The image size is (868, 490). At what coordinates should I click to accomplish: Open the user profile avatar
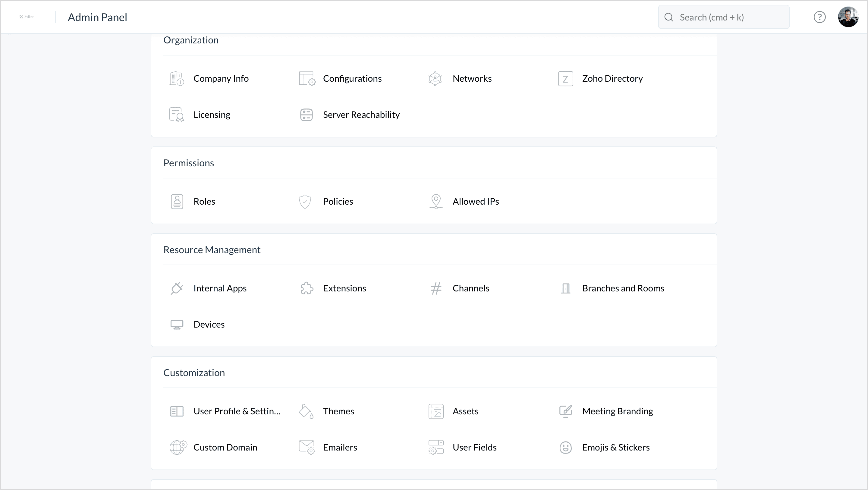coord(848,17)
